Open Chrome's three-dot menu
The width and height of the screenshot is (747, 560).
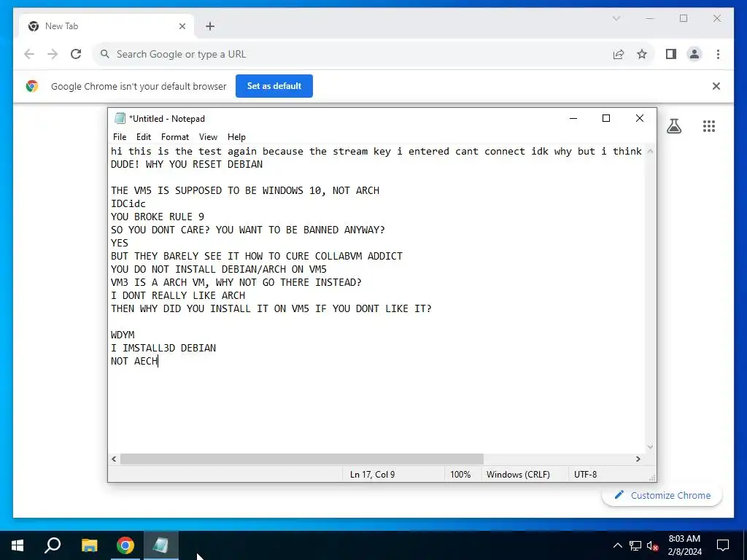point(718,54)
